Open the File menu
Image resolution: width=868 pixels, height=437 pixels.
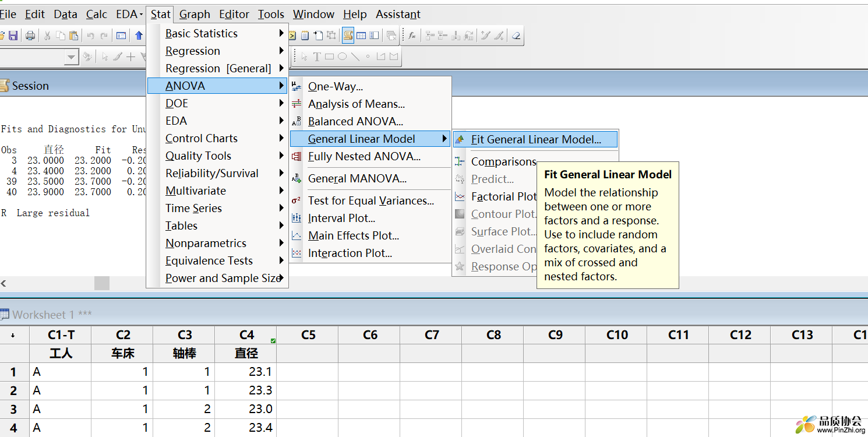pos(8,14)
